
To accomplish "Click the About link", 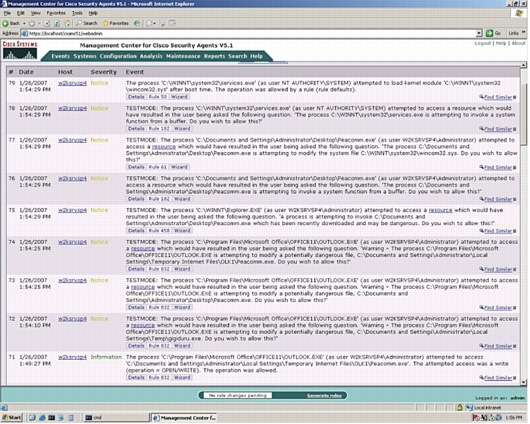I will pyautogui.click(x=518, y=43).
